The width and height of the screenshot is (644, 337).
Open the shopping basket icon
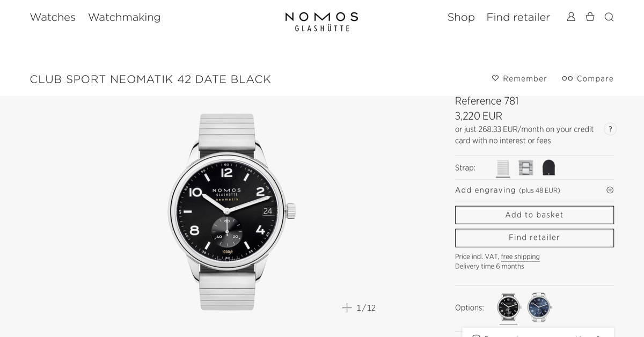[590, 17]
